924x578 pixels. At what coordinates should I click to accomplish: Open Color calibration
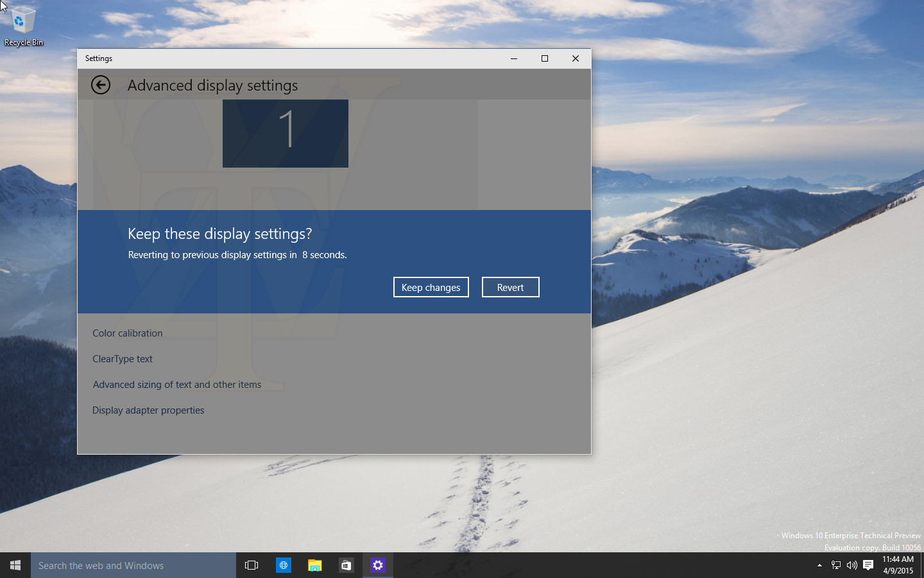[x=127, y=333]
